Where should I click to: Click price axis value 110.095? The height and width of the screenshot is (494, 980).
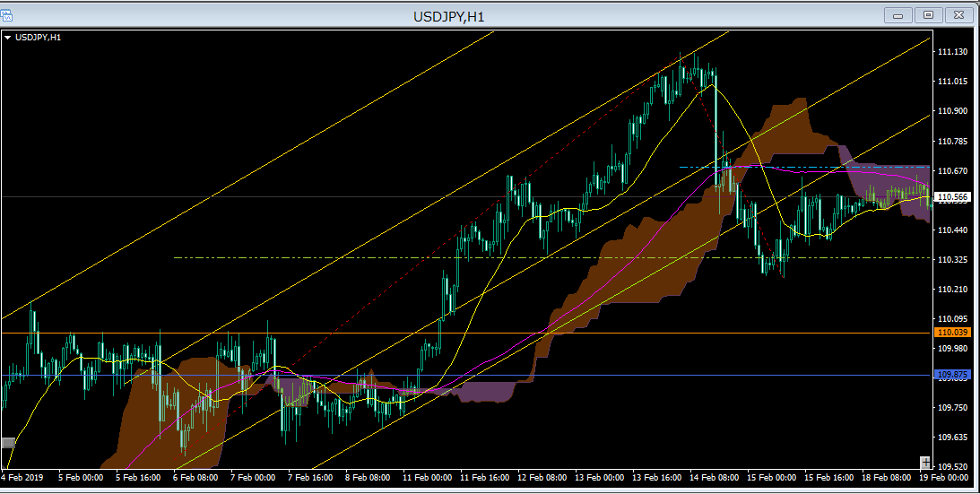pyautogui.click(x=952, y=319)
